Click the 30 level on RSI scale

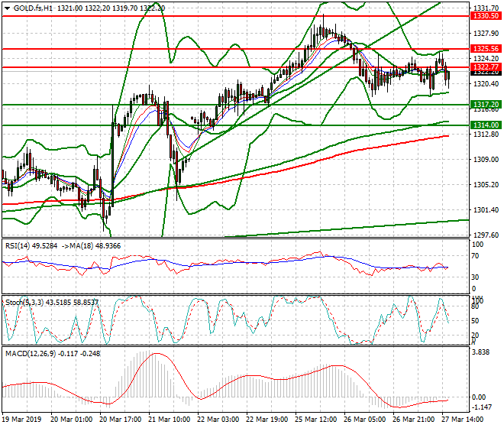pyautogui.click(x=476, y=277)
